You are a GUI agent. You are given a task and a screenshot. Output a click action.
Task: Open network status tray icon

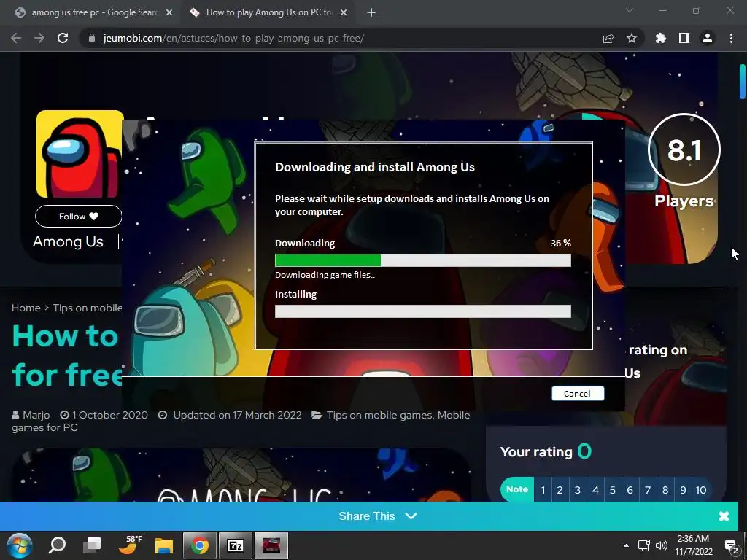click(643, 545)
